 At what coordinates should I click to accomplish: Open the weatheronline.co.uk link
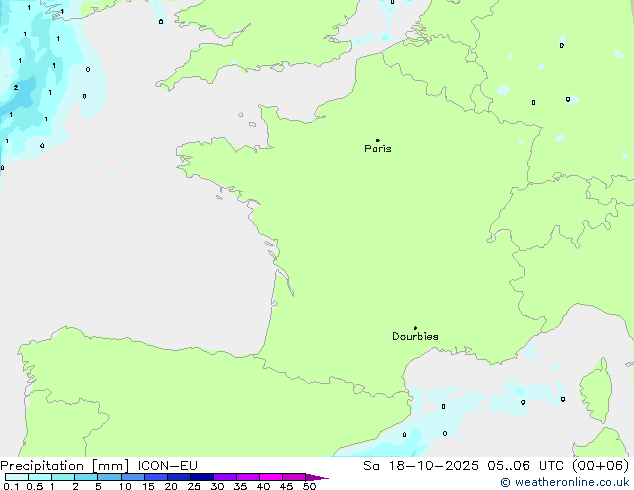[x=565, y=482]
